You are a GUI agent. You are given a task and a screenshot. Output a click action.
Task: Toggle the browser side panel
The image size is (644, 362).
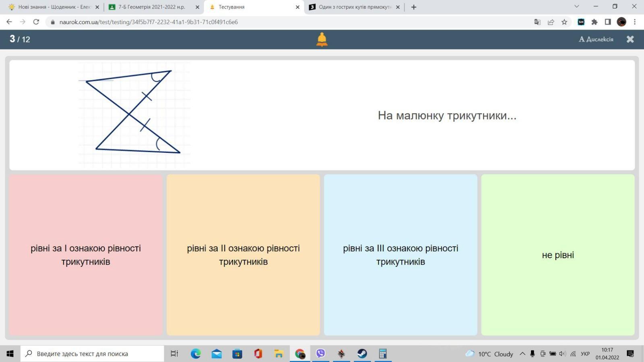click(x=608, y=22)
